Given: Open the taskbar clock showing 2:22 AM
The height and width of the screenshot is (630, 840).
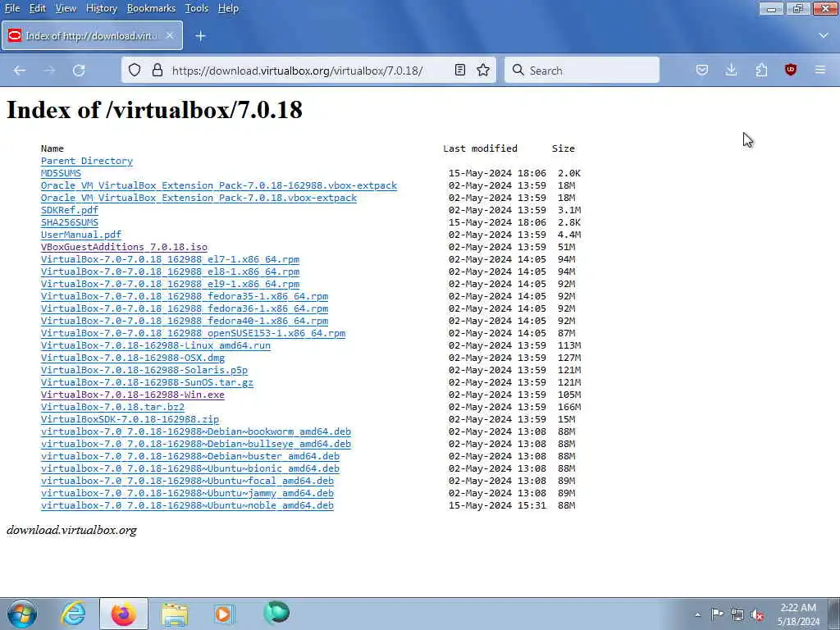Looking at the screenshot, I should point(798,614).
